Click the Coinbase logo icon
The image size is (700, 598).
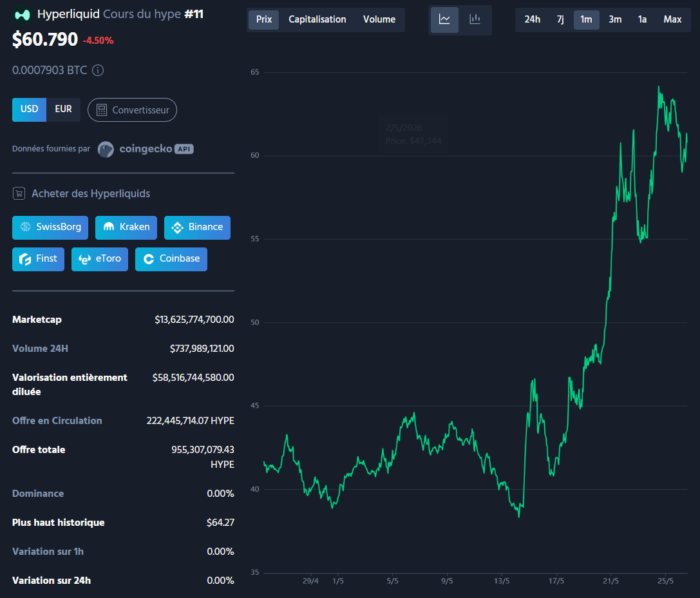[149, 259]
